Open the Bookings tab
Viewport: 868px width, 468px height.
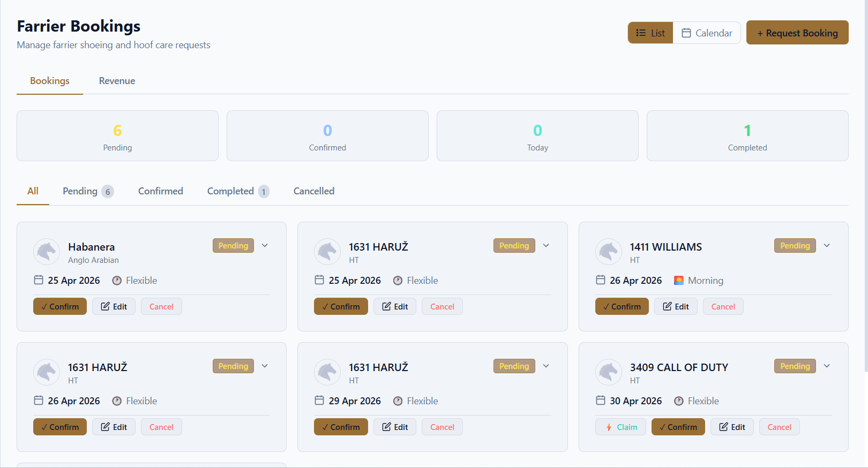coord(50,81)
